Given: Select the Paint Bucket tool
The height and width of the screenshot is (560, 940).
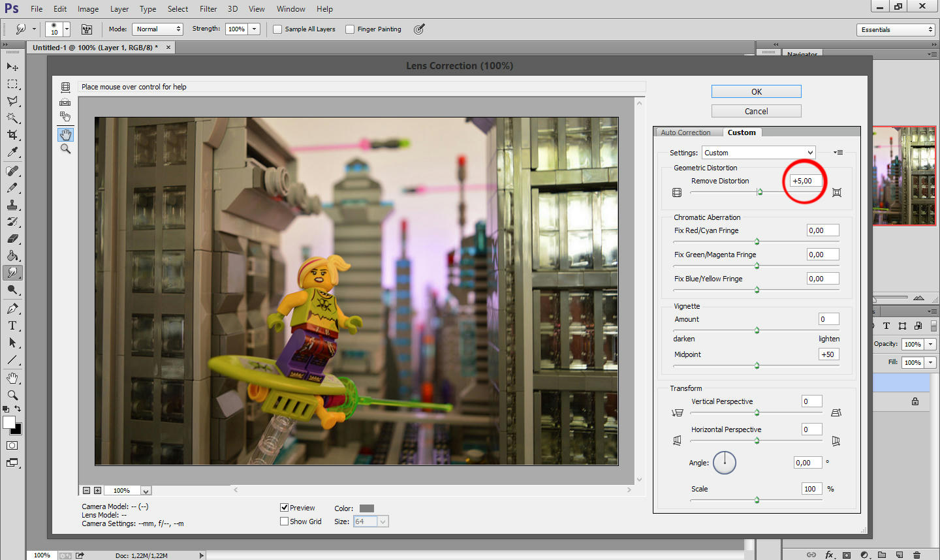Looking at the screenshot, I should (12, 256).
